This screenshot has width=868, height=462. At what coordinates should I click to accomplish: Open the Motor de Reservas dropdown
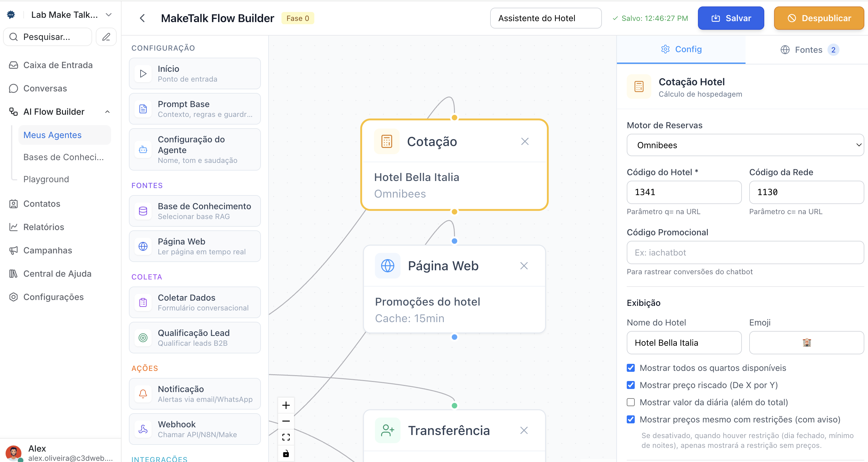[x=745, y=145]
